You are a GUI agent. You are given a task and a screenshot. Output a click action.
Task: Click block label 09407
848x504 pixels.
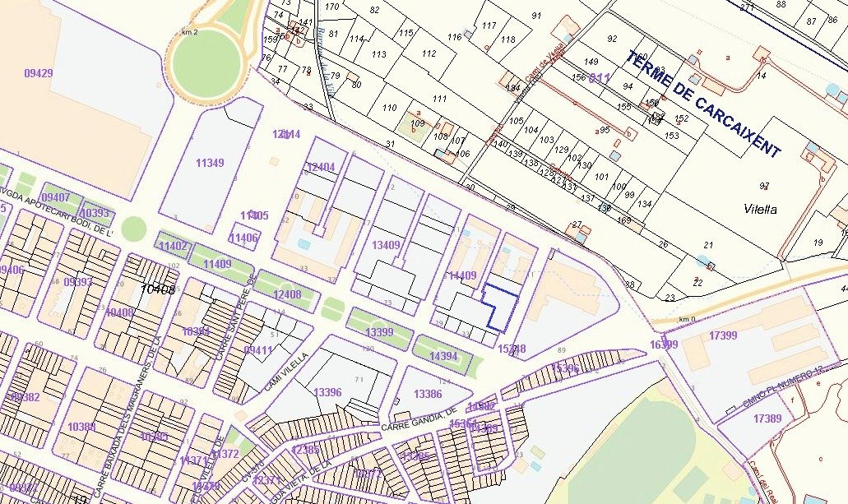pos(56,197)
